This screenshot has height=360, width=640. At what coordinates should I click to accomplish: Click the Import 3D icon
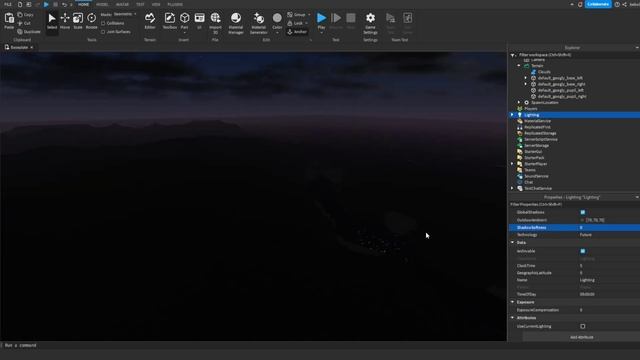click(216, 18)
